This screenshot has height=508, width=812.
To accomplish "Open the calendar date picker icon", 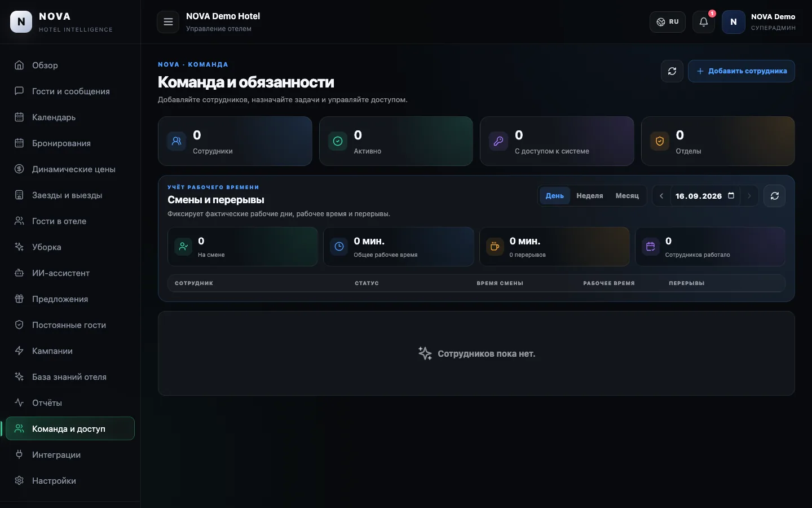I will [x=731, y=196].
